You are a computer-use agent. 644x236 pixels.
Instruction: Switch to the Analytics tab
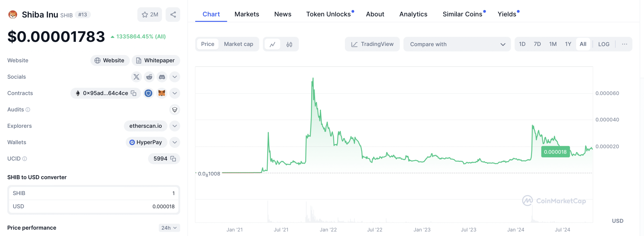[413, 14]
